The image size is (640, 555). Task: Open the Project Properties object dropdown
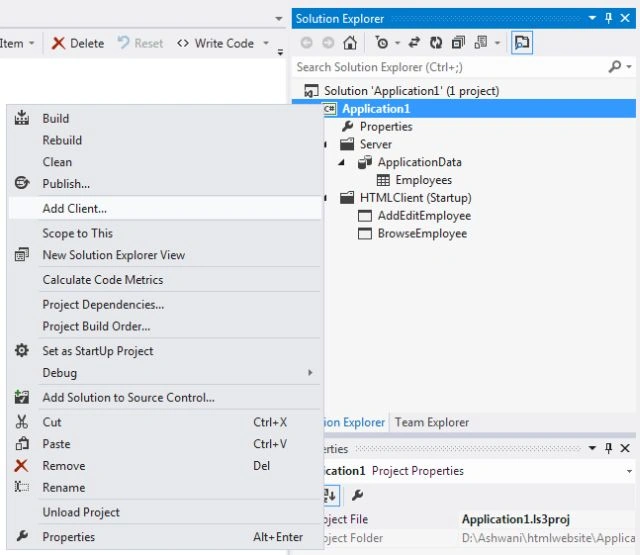[x=629, y=471]
